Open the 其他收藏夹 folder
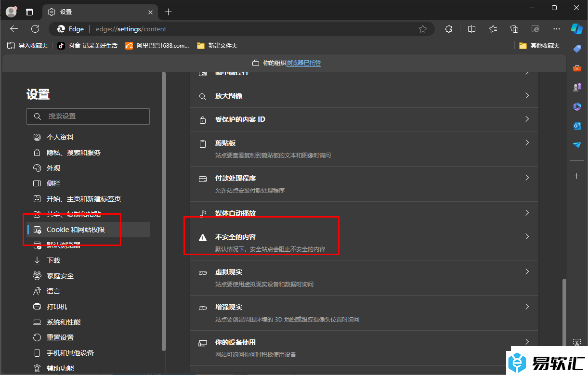This screenshot has width=588, height=375. tap(539, 46)
